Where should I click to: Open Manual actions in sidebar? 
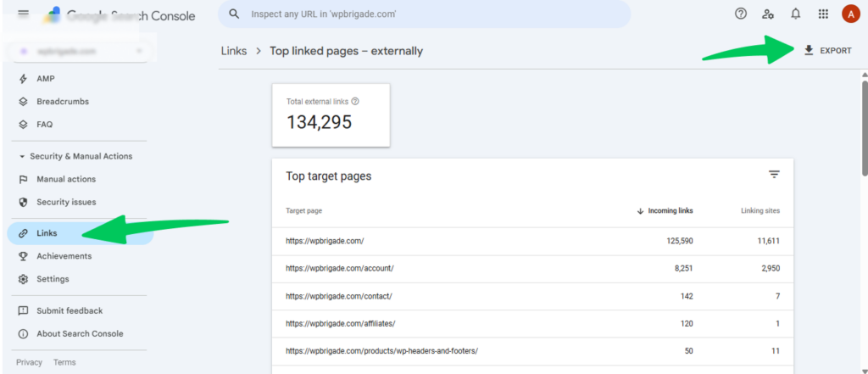pyautogui.click(x=66, y=179)
